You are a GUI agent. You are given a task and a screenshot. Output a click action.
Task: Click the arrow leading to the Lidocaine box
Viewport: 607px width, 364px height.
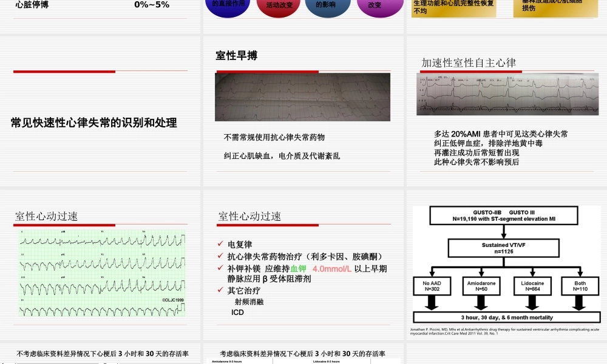[x=533, y=271]
